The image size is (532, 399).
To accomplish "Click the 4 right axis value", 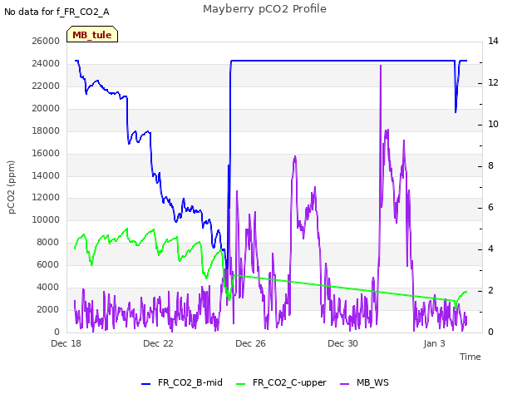I will point(491,249).
